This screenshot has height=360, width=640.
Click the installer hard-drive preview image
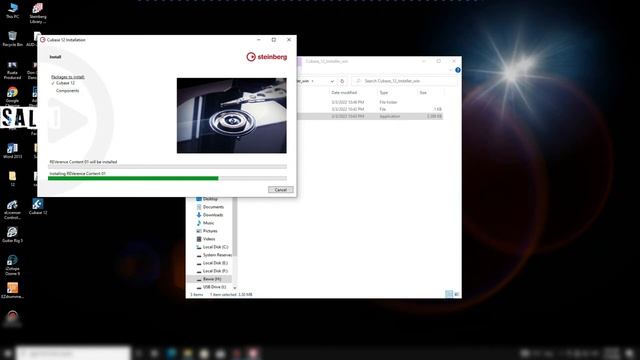(231, 116)
